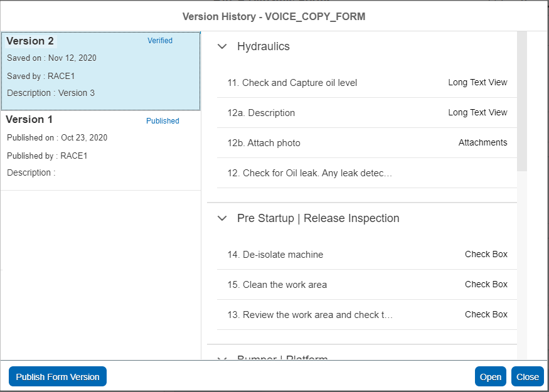Expand the Bumper | Platform section
The height and width of the screenshot is (392, 549).
click(x=222, y=358)
